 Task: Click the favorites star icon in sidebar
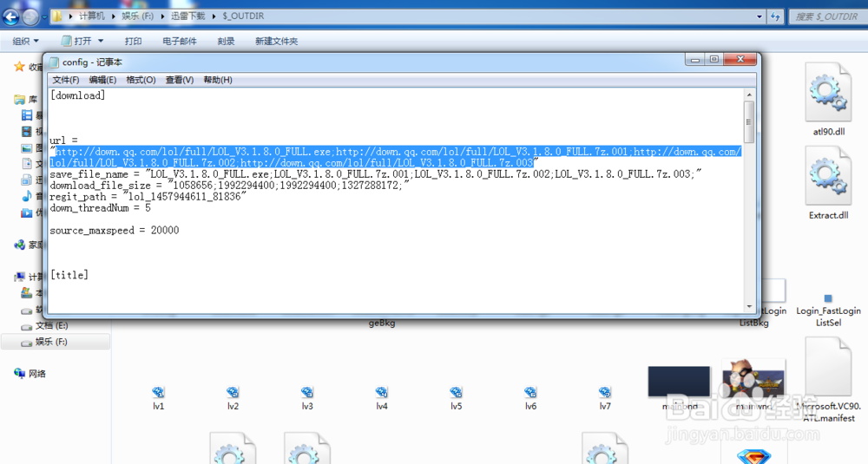19,67
